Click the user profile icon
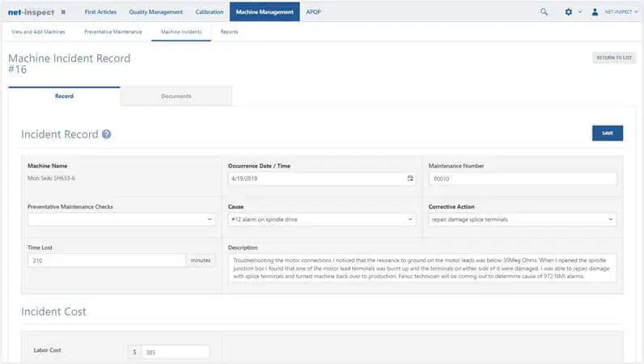The height and width of the screenshot is (364, 644). tap(595, 12)
